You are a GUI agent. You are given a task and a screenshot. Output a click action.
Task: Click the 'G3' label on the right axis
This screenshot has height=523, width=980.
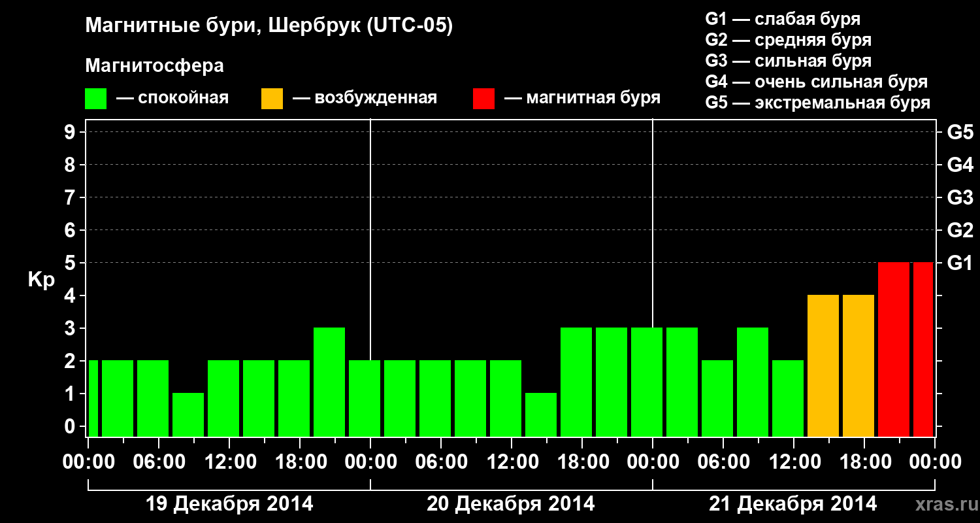(x=960, y=197)
